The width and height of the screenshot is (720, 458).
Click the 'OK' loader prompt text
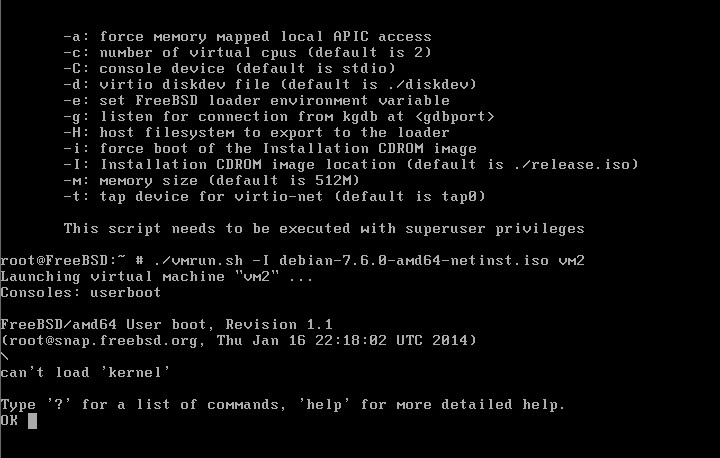pyautogui.click(x=9, y=420)
